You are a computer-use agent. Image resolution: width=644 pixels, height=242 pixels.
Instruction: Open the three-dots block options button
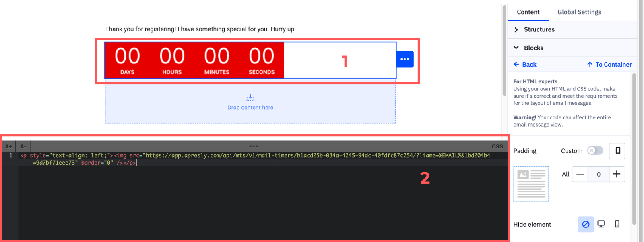coord(405,59)
